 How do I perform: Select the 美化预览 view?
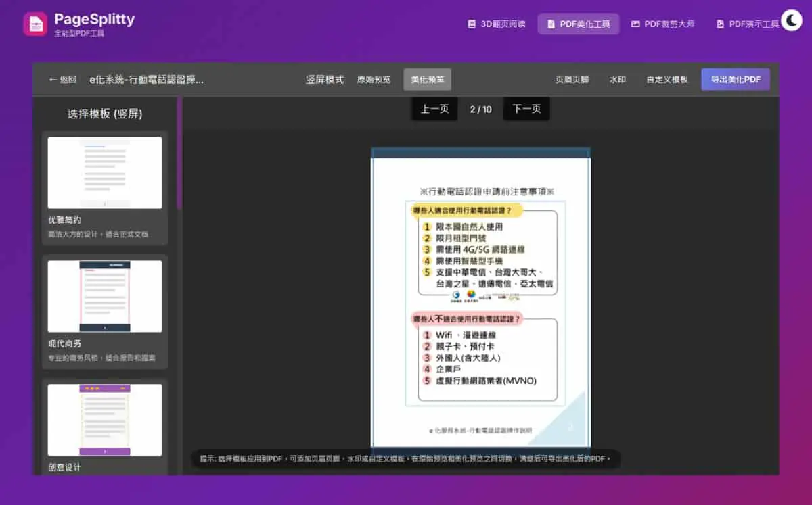(x=428, y=80)
